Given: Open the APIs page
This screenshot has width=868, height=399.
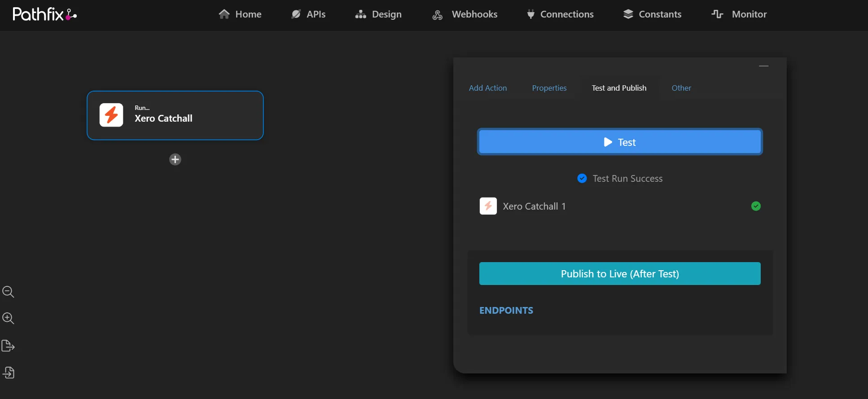Looking at the screenshot, I should 308,14.
